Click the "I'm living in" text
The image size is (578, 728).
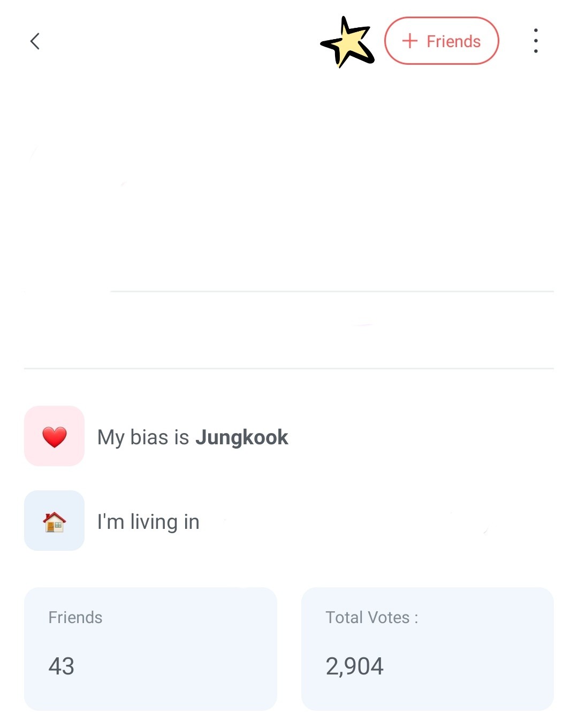tap(148, 522)
